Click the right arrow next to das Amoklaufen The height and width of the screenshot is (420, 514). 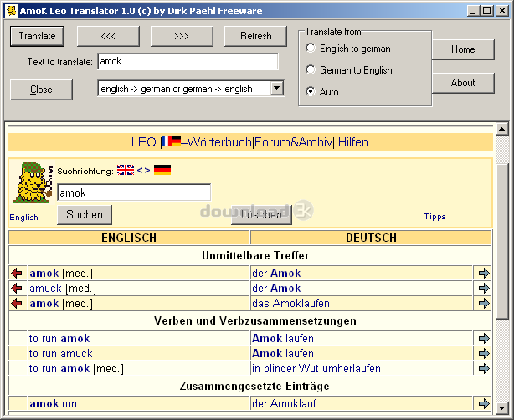coord(484,304)
